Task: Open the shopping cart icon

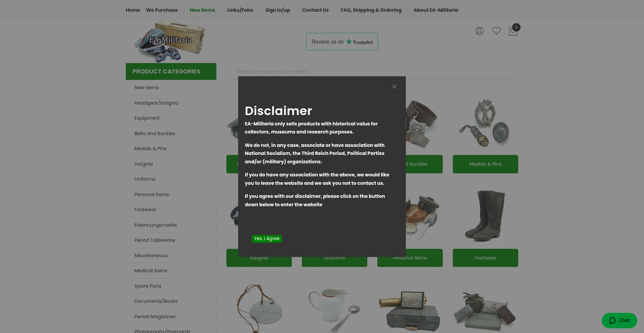Action: 513,31
